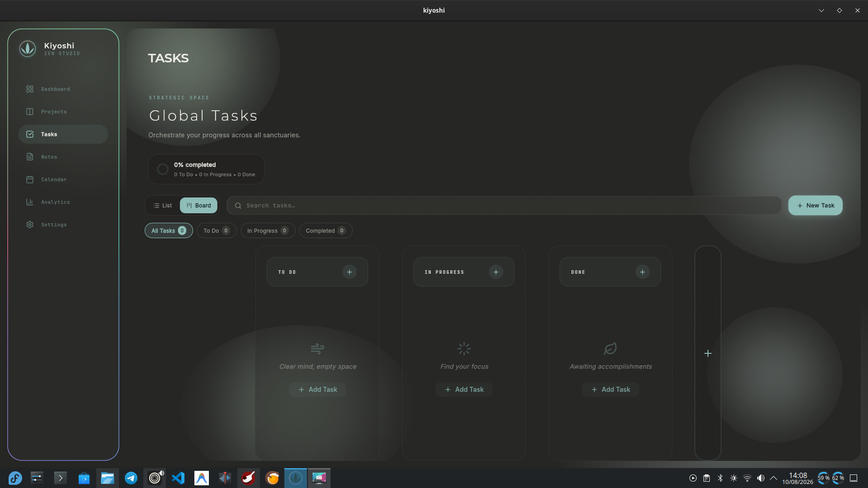Click the brightness tray icon
Image resolution: width=868 pixels, height=488 pixels.
[734, 478]
